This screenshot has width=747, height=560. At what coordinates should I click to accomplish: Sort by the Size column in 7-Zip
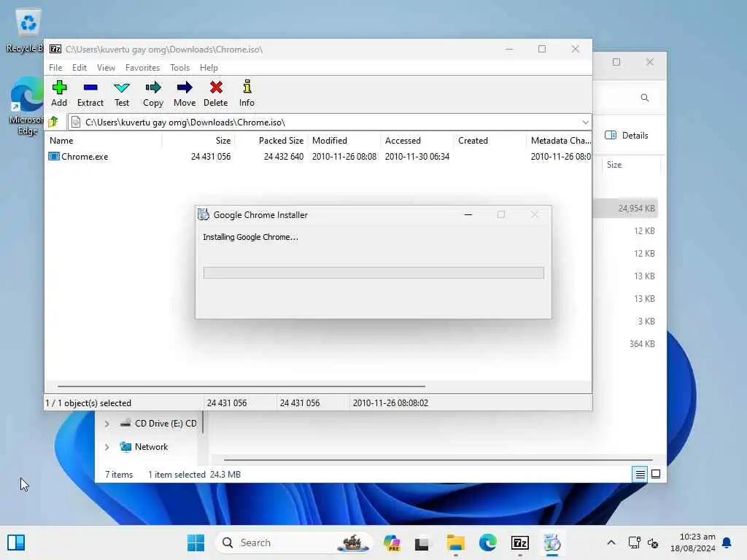(x=198, y=141)
